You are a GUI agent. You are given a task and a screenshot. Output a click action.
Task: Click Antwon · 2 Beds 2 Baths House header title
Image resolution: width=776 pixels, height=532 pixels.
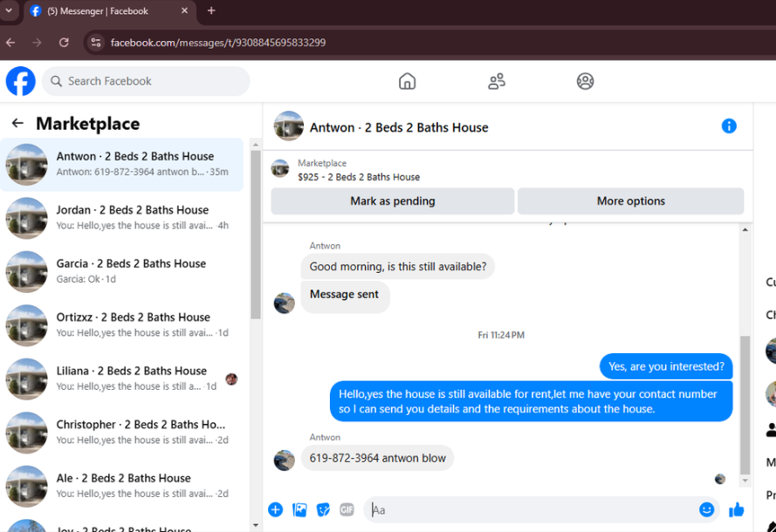click(399, 127)
